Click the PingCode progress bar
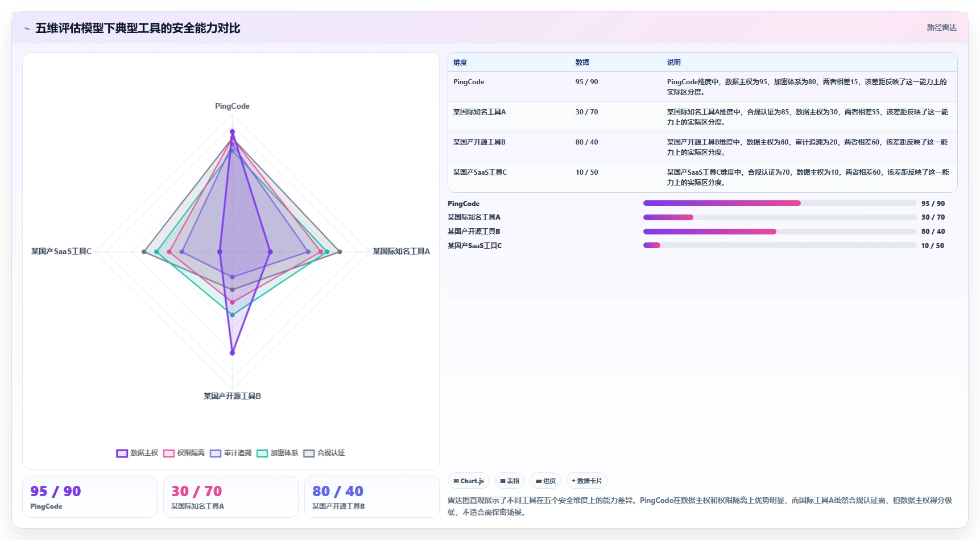This screenshot has height=540, width=980. 780,203
